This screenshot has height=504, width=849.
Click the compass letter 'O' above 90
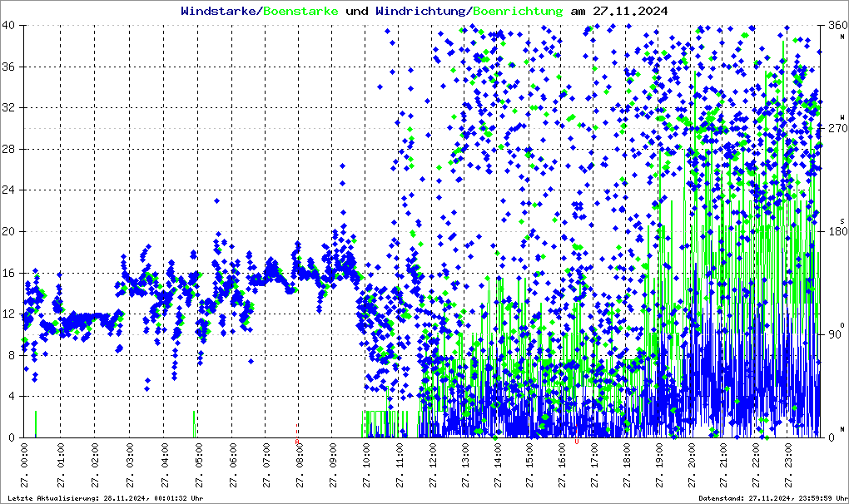click(x=842, y=325)
